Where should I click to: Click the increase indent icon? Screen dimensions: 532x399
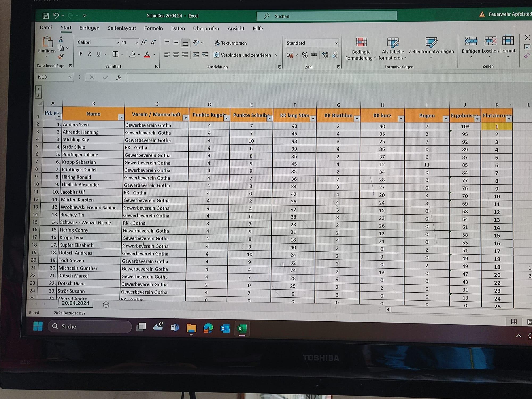tap(205, 55)
